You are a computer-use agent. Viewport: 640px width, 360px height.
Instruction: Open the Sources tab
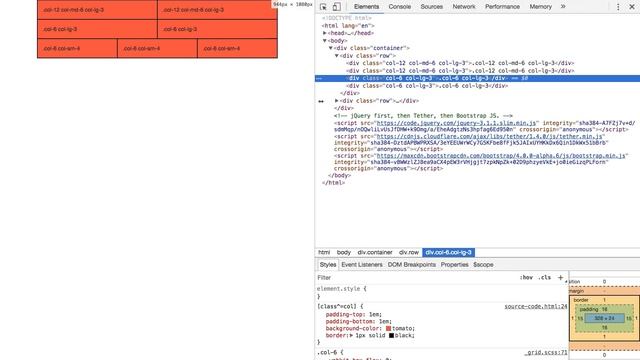click(x=431, y=7)
